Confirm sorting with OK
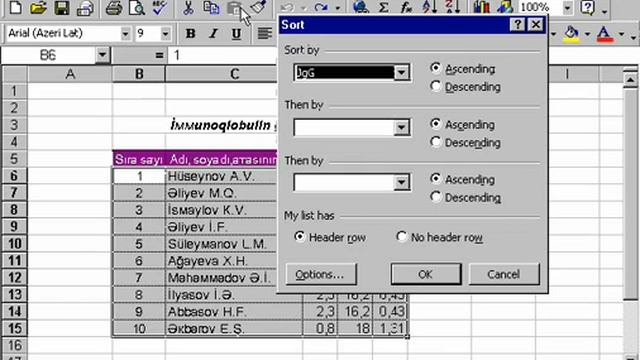640x360 pixels. pos(426,274)
